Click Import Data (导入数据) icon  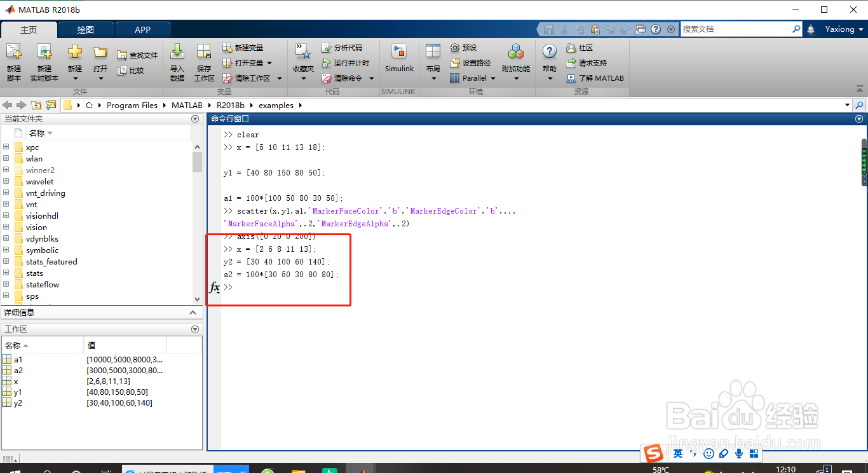tap(177, 62)
